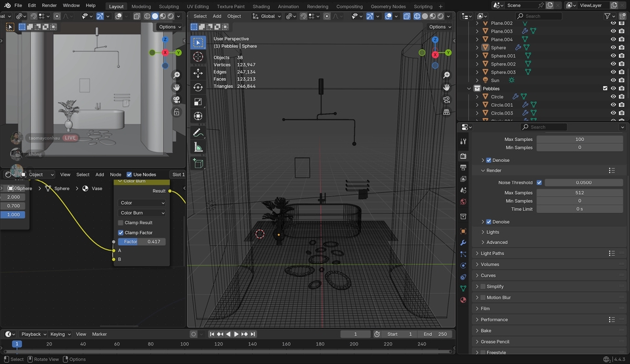The height and width of the screenshot is (364, 630).
Task: Disable the Noise Threshold checkbox
Action: (x=539, y=182)
